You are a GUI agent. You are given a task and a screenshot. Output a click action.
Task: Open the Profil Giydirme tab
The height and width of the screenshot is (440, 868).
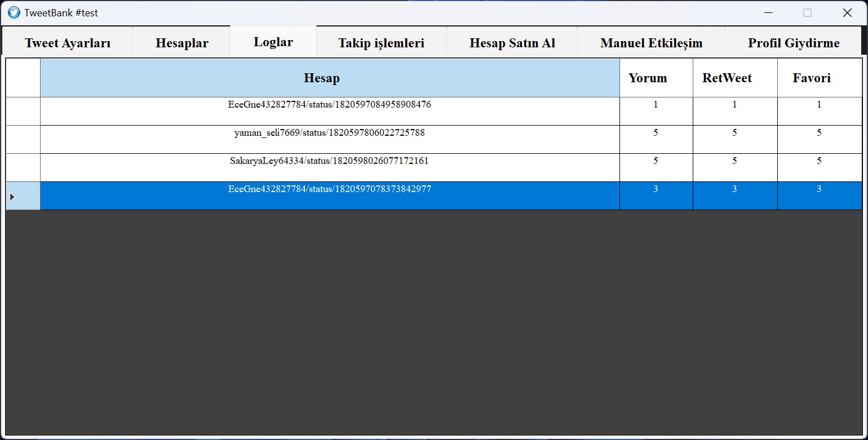coord(794,43)
